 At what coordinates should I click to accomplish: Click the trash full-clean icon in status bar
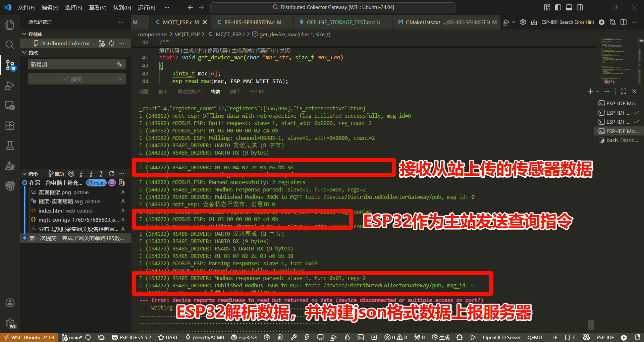point(280,337)
